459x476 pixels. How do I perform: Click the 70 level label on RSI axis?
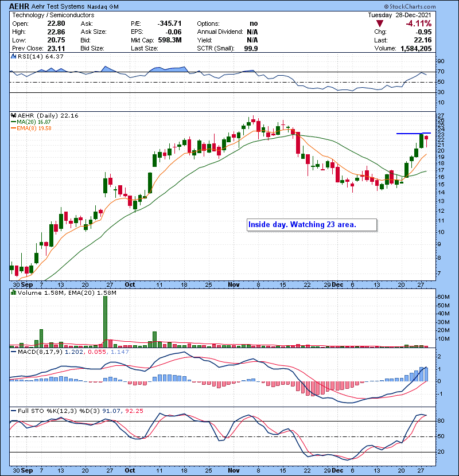click(x=441, y=72)
